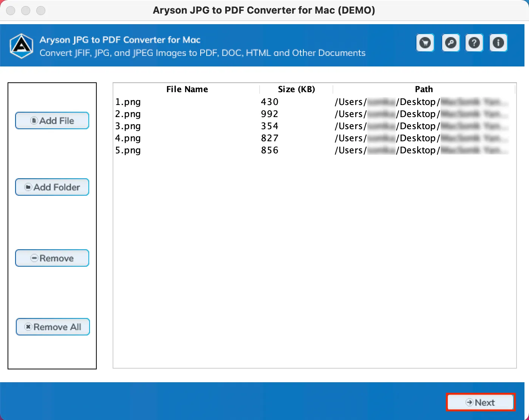Viewport: 529px width, 420px height.
Task: Click the Add Folder button
Action: click(52, 187)
